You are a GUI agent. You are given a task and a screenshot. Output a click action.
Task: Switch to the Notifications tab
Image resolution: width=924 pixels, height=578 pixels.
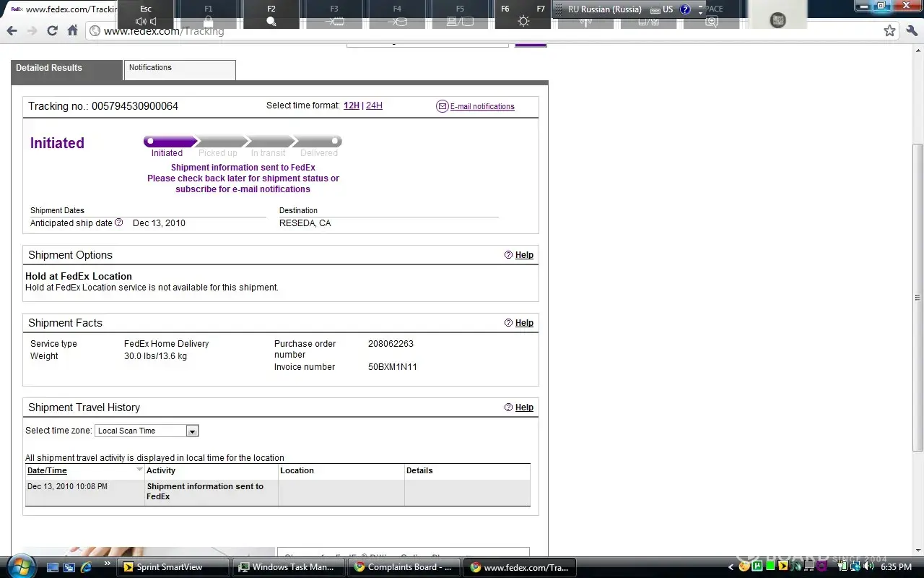click(180, 69)
